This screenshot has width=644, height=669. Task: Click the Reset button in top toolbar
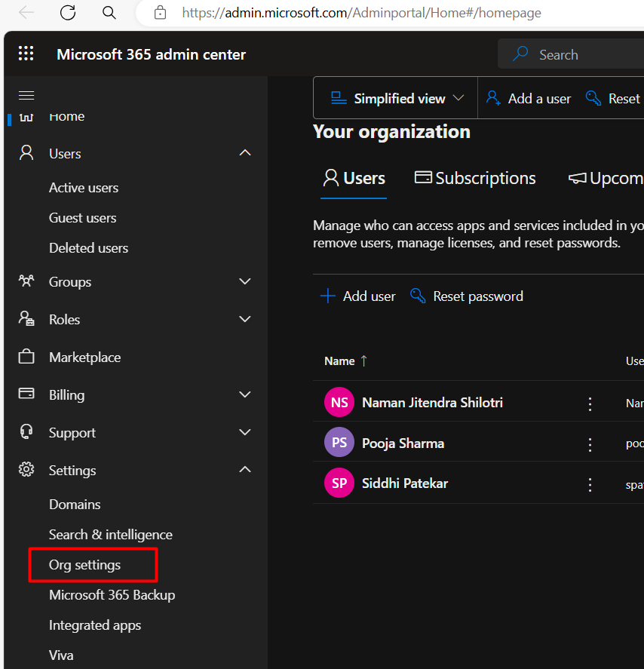(613, 99)
